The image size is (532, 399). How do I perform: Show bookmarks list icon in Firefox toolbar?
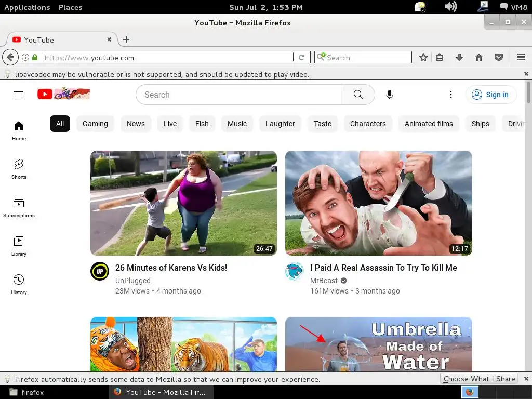pos(440,57)
